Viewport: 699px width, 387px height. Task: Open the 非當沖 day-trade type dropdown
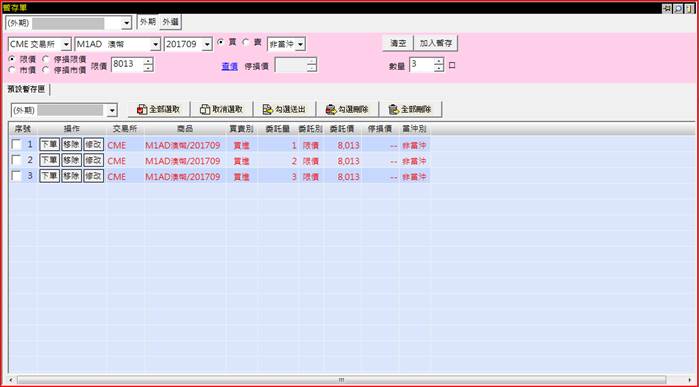coord(300,44)
